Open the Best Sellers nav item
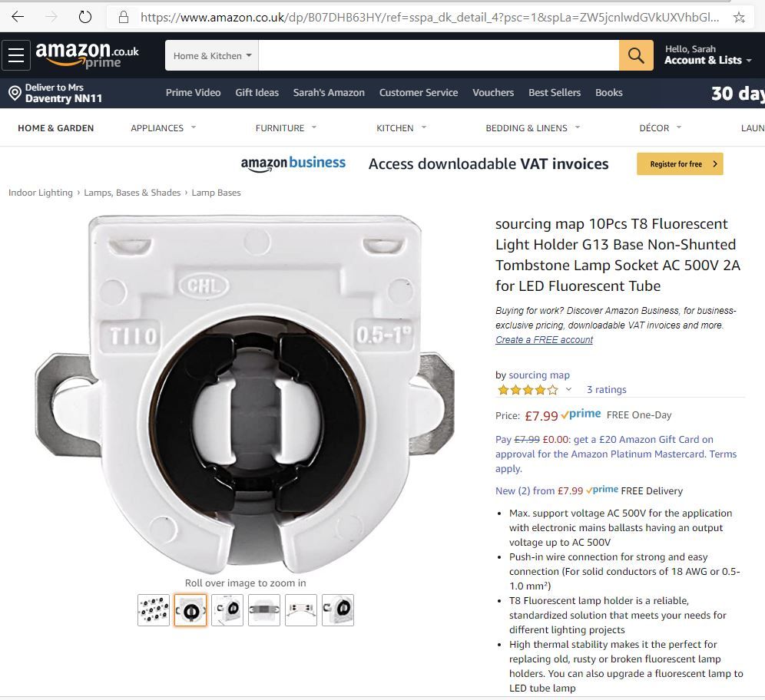This screenshot has height=700, width=765. 555,93
